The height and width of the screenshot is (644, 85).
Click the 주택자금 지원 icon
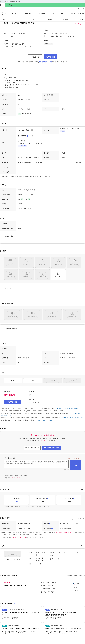coord(11,275)
